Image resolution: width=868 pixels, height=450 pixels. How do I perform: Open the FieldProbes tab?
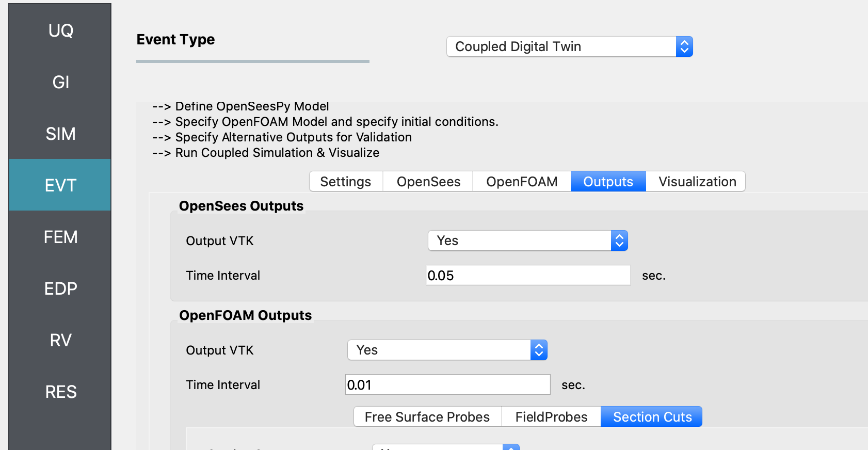coord(551,417)
